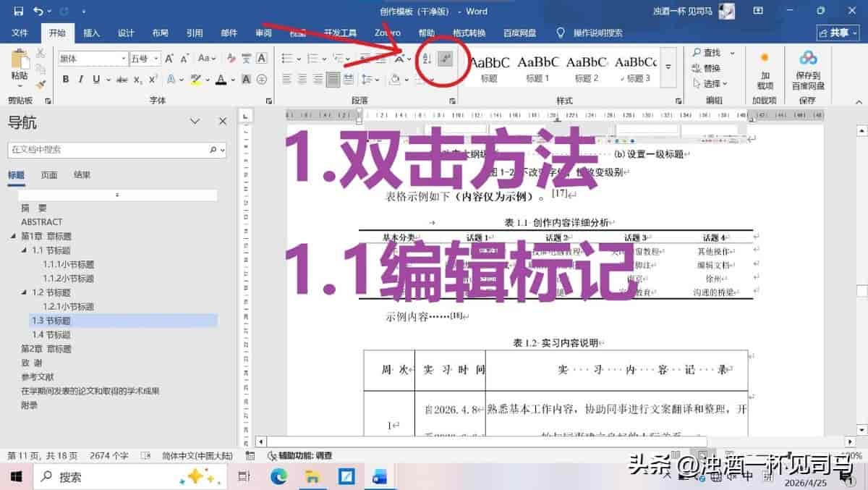The image size is (868, 490).
Task: Switch to 设计 Design tab
Action: click(x=126, y=33)
